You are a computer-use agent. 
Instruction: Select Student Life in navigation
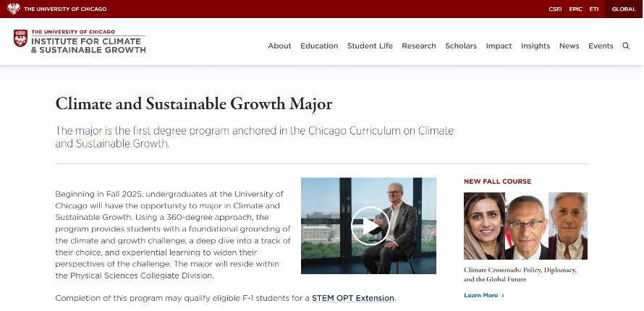pos(370,46)
